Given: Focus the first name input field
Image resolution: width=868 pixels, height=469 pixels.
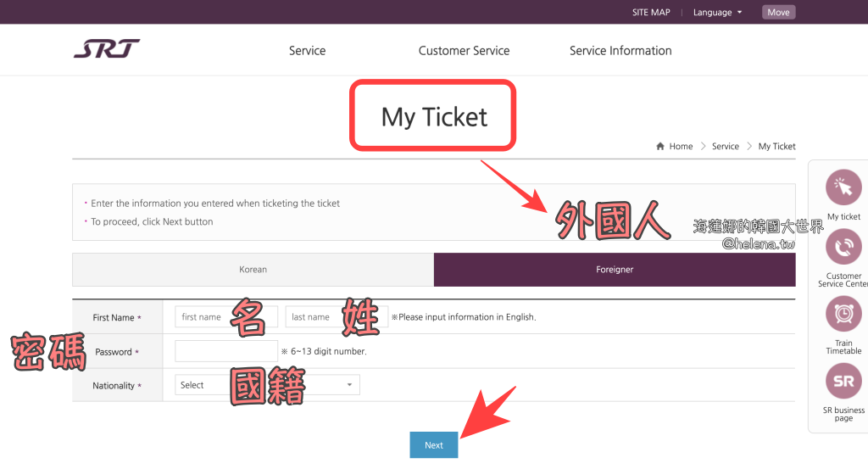Looking at the screenshot, I should coord(225,317).
